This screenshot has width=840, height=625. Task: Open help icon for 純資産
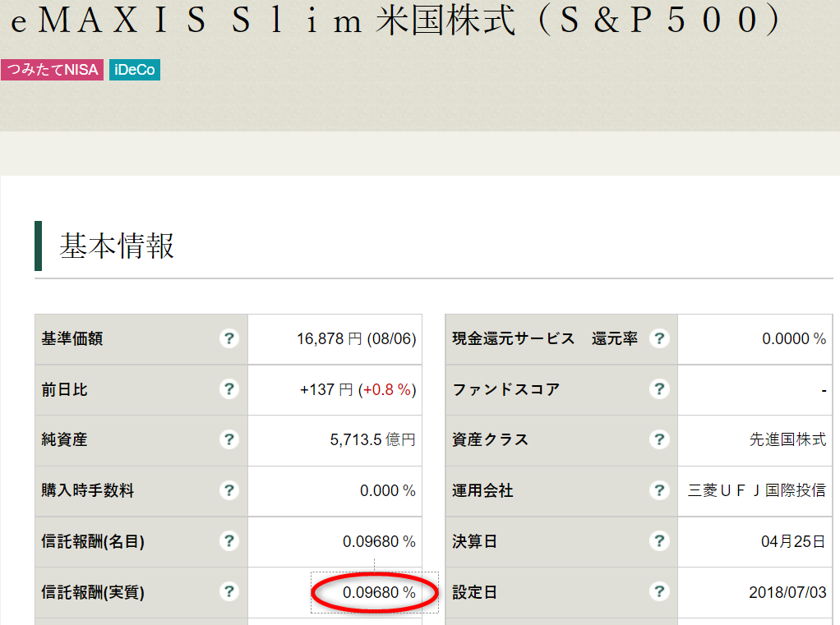[229, 439]
